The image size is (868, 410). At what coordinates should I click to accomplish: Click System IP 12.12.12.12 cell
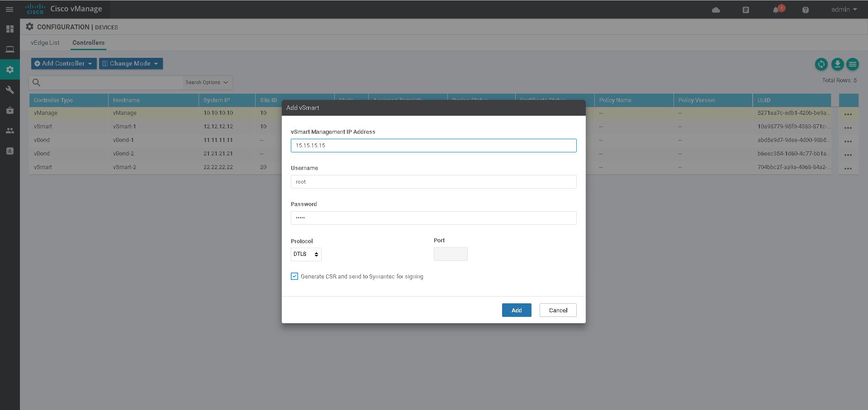tap(218, 127)
